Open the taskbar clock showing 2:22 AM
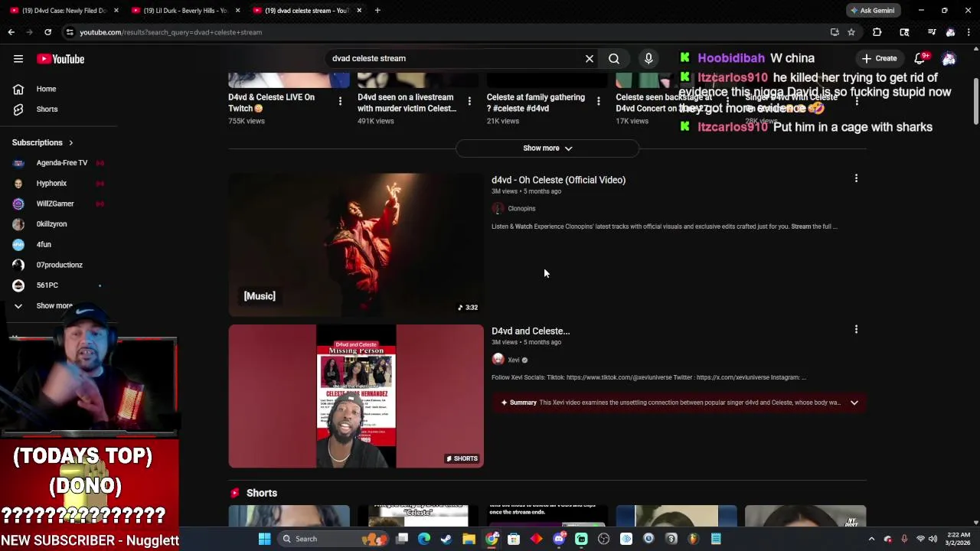This screenshot has height=551, width=980. 958,539
